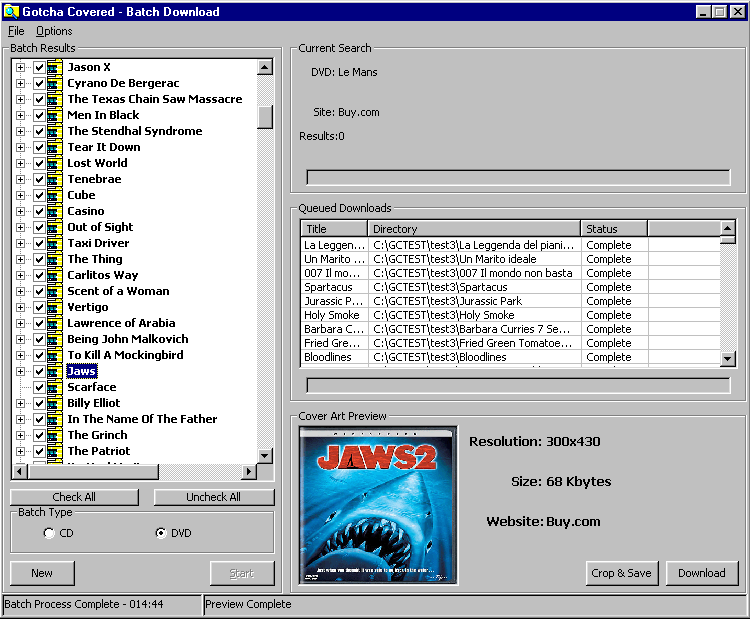The height and width of the screenshot is (619, 750).
Task: Click the film icon beside Scent of a Woman
Action: click(x=55, y=291)
